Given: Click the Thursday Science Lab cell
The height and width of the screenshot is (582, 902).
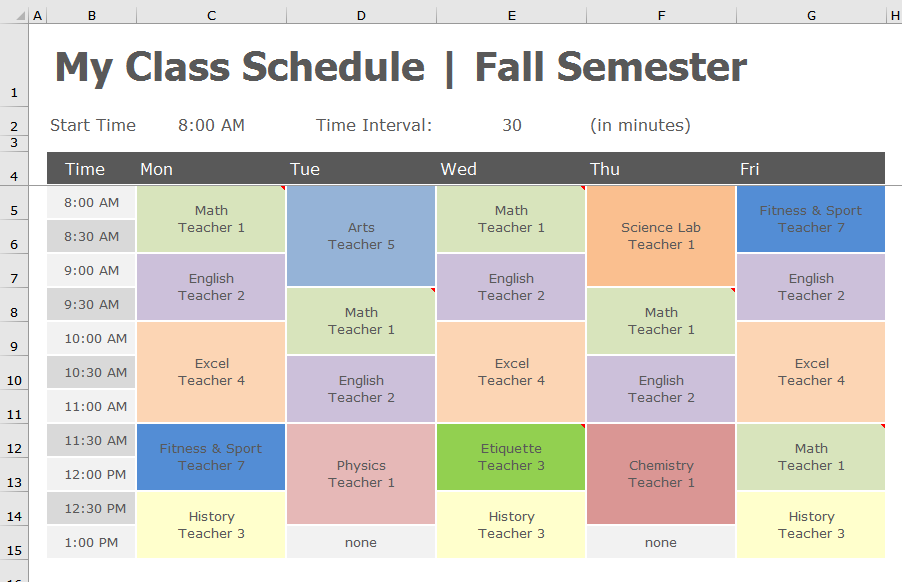Looking at the screenshot, I should point(661,236).
